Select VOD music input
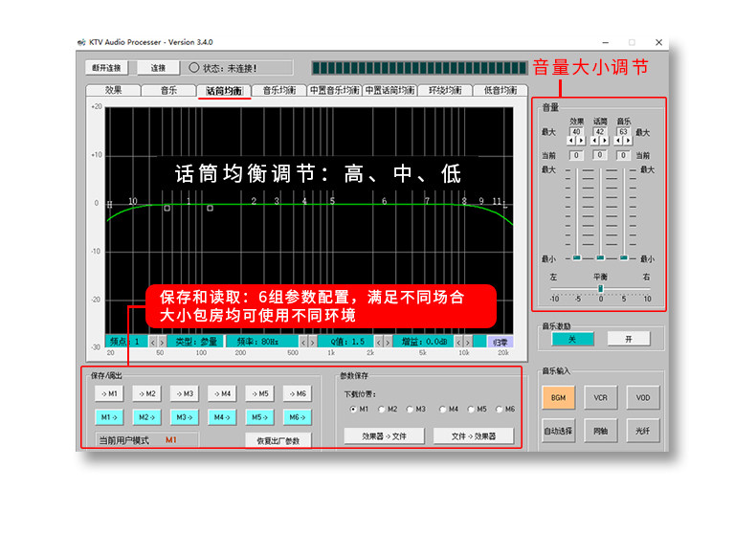The height and width of the screenshot is (557, 756). [643, 398]
